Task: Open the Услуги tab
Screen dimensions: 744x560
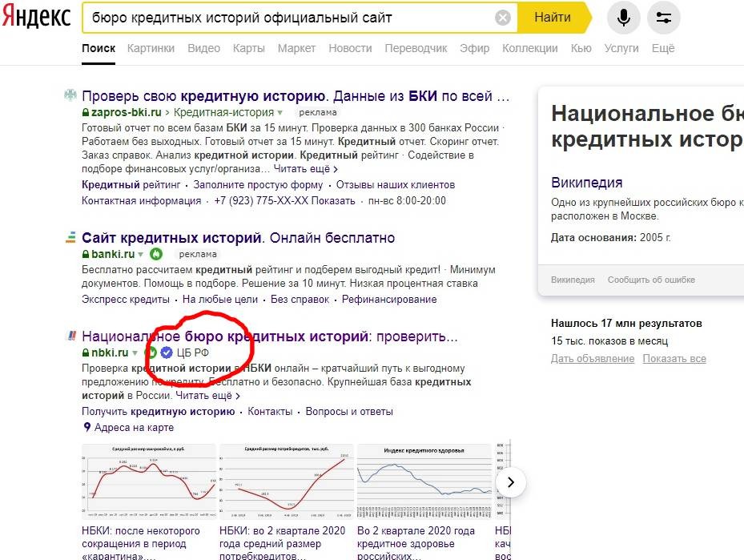Action: coord(621,48)
